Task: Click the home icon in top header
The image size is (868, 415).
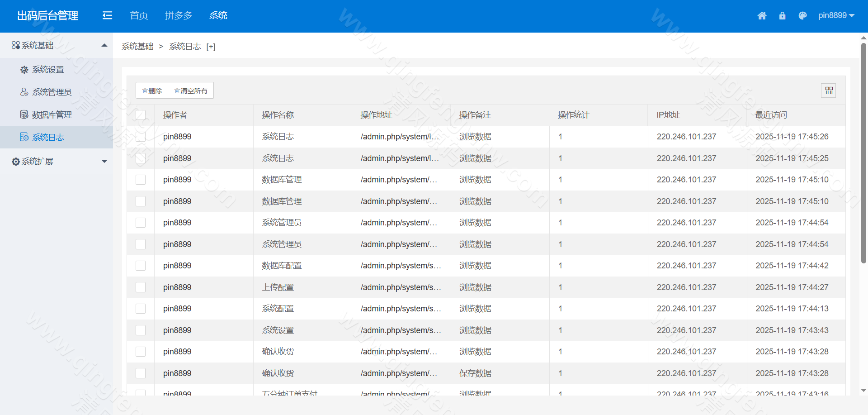Action: tap(762, 16)
